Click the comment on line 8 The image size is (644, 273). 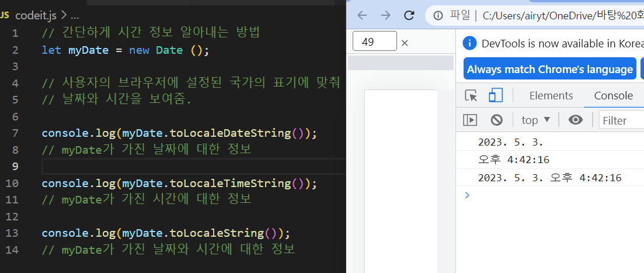click(x=146, y=150)
